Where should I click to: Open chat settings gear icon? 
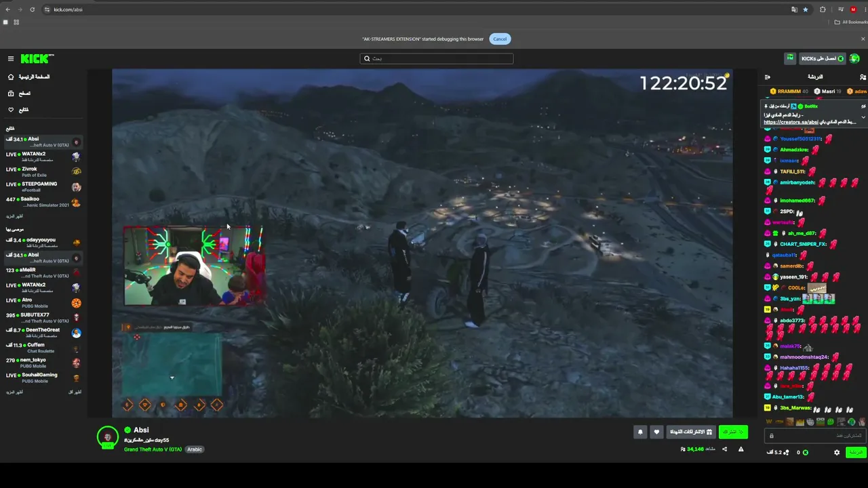click(837, 453)
